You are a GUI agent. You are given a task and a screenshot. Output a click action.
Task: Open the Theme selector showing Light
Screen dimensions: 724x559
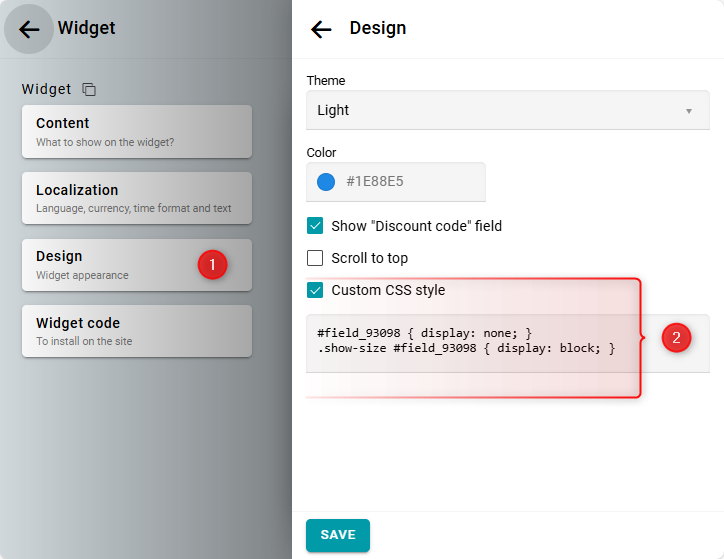(x=500, y=110)
